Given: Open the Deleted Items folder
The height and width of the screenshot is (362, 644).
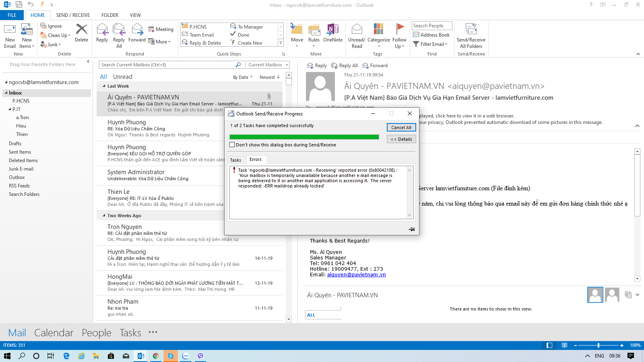Looking at the screenshot, I should coord(23,160).
